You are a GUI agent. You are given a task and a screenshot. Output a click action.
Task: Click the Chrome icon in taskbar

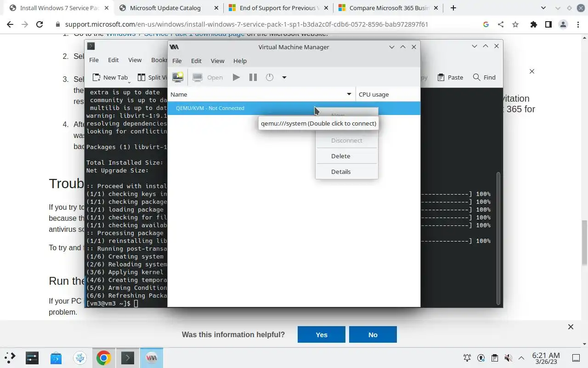coord(104,357)
